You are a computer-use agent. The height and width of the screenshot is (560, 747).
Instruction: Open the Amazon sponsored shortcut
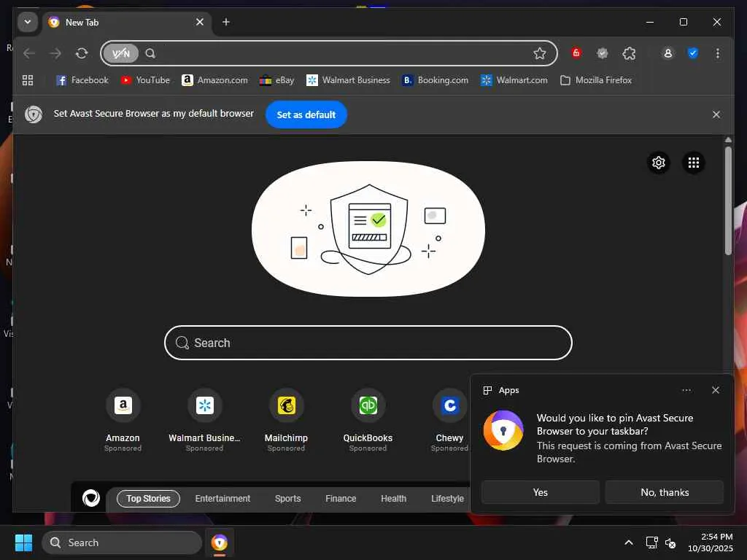coord(123,421)
